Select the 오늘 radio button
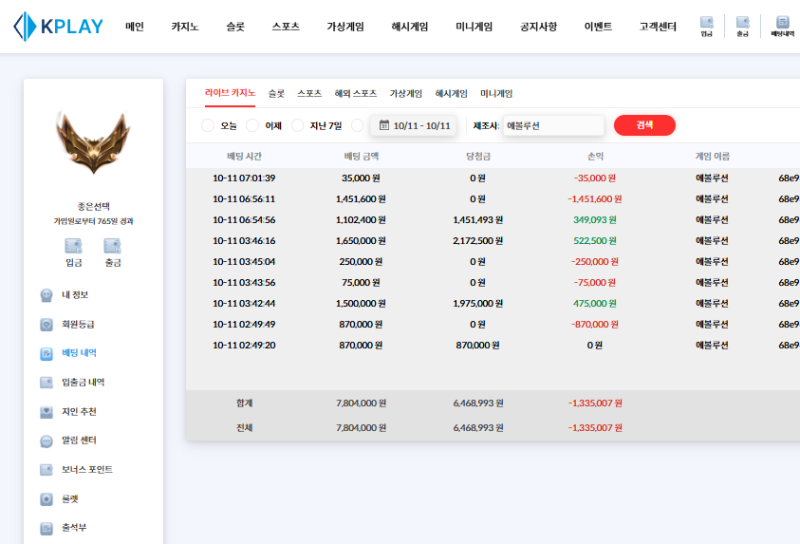 pos(208,125)
